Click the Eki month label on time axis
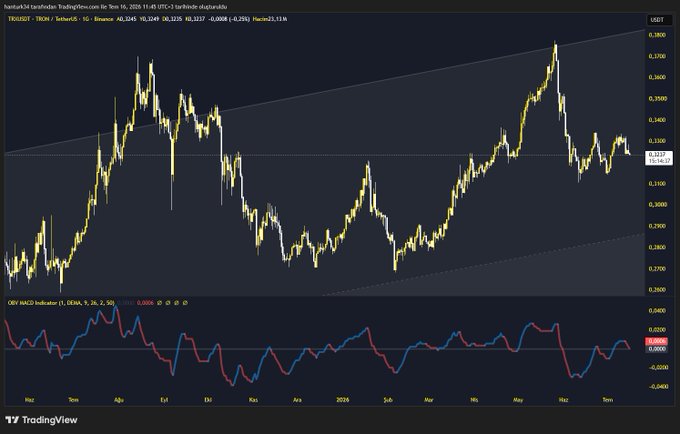680x434 pixels. point(208,400)
